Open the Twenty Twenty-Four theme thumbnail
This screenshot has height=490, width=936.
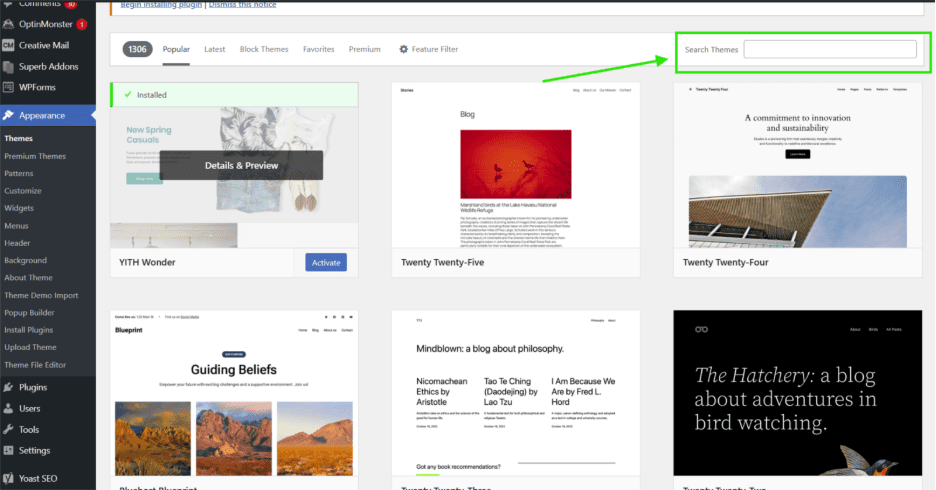798,165
